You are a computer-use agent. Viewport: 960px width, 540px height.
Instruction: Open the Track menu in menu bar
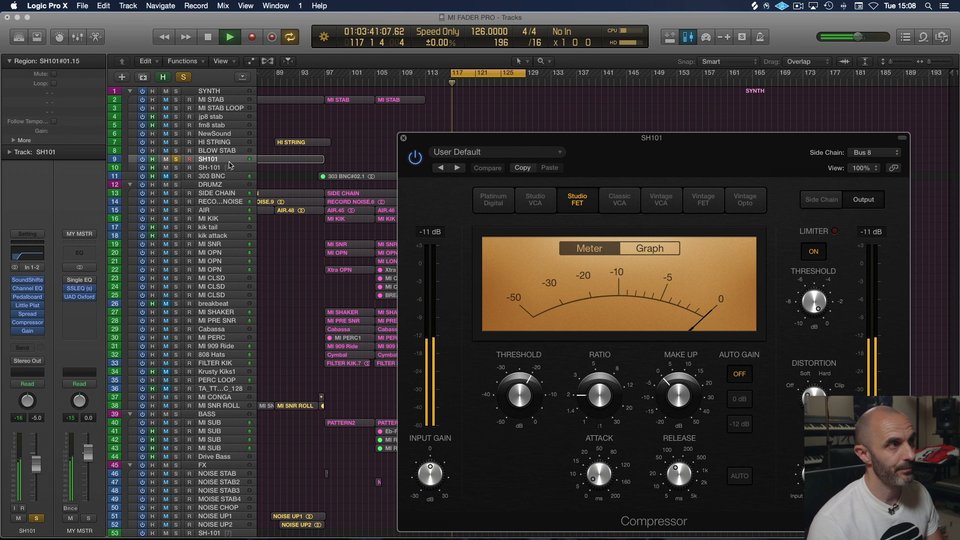(x=128, y=6)
